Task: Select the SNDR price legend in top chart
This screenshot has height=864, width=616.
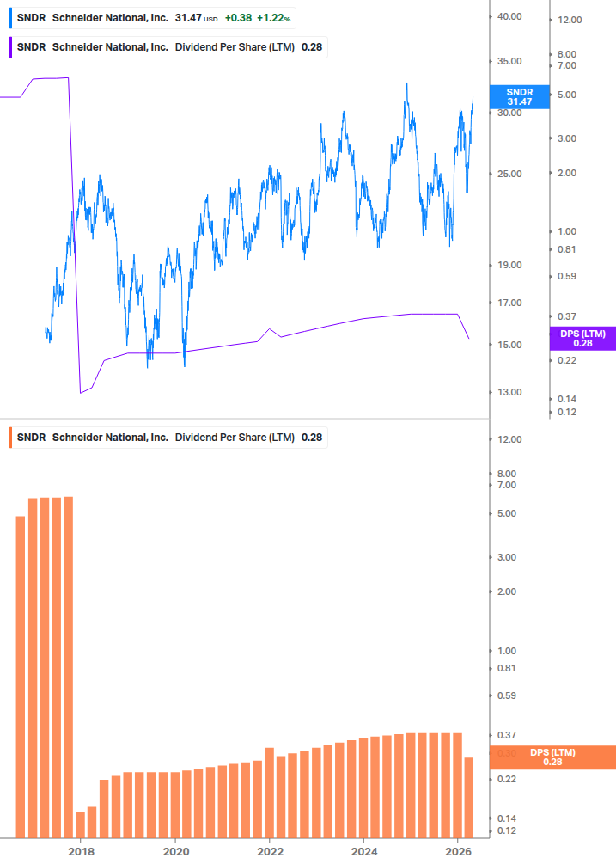Action: coord(152,18)
